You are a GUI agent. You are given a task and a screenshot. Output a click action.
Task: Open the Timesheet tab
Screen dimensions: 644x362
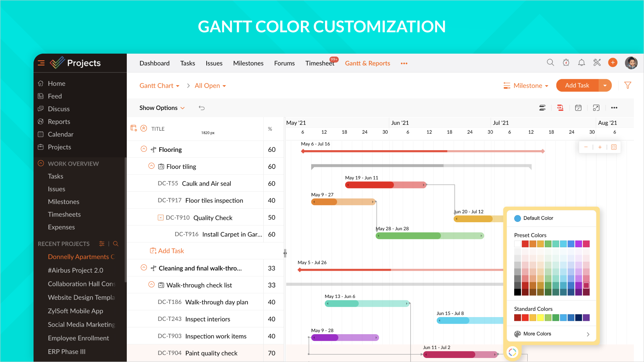pos(320,63)
